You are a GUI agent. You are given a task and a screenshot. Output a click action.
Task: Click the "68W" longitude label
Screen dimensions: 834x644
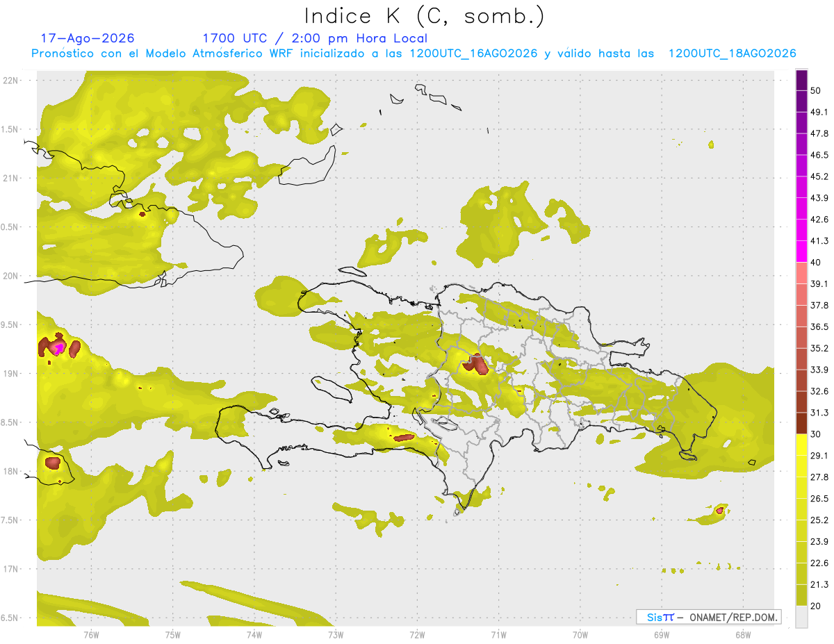743,634
